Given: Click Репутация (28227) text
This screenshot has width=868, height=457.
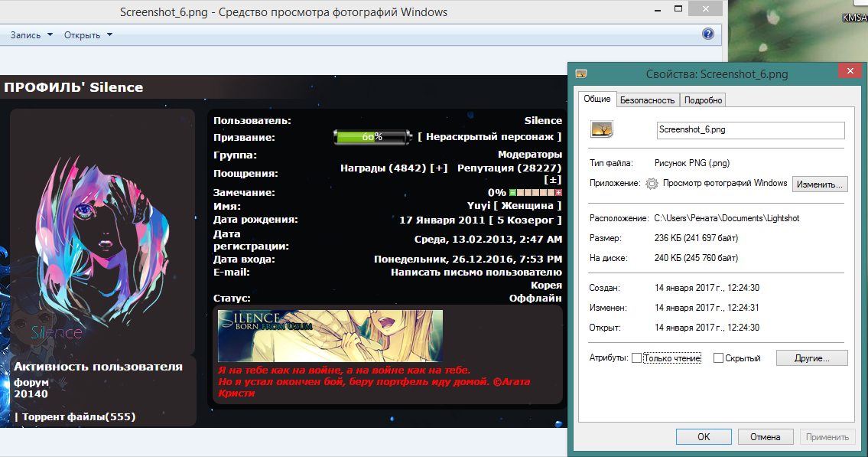Looking at the screenshot, I should [509, 168].
